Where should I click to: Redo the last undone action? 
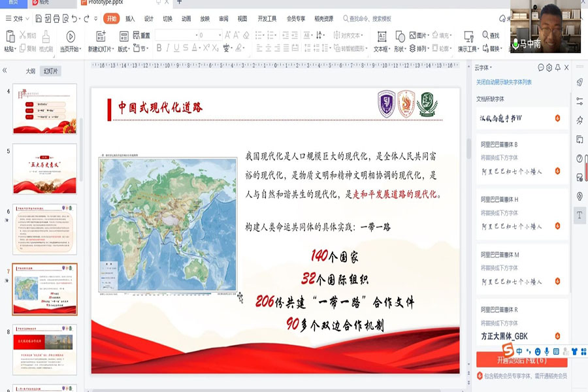click(x=87, y=18)
